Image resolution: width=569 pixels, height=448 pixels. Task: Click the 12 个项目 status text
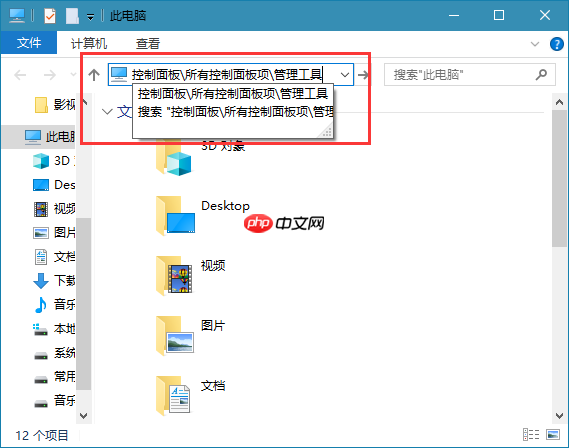42,435
